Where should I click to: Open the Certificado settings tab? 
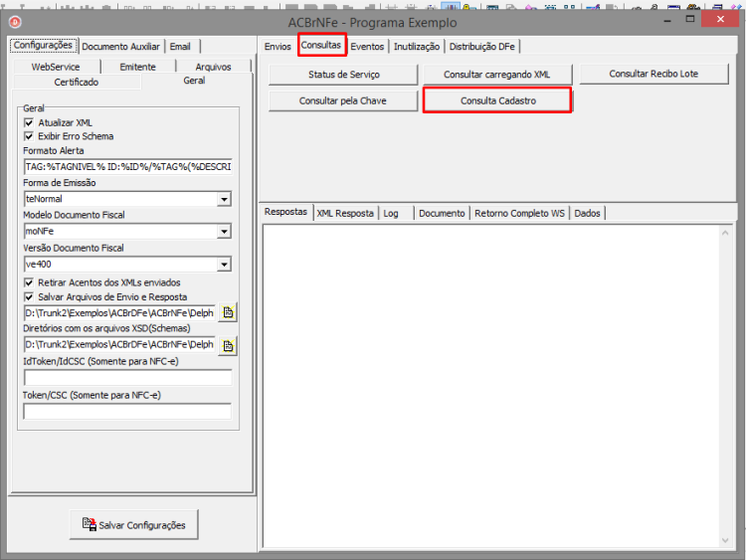[77, 82]
